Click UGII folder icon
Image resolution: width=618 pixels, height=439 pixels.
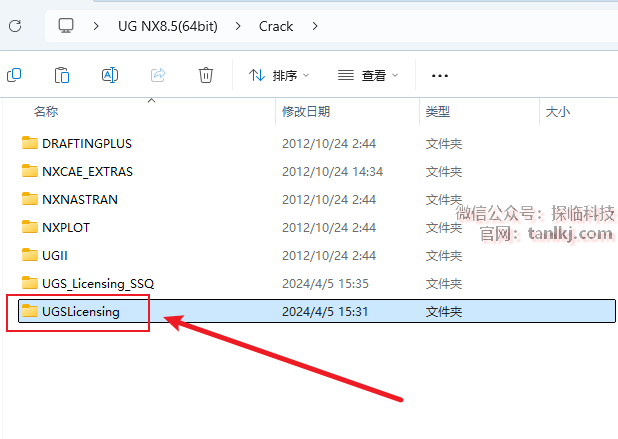30,255
